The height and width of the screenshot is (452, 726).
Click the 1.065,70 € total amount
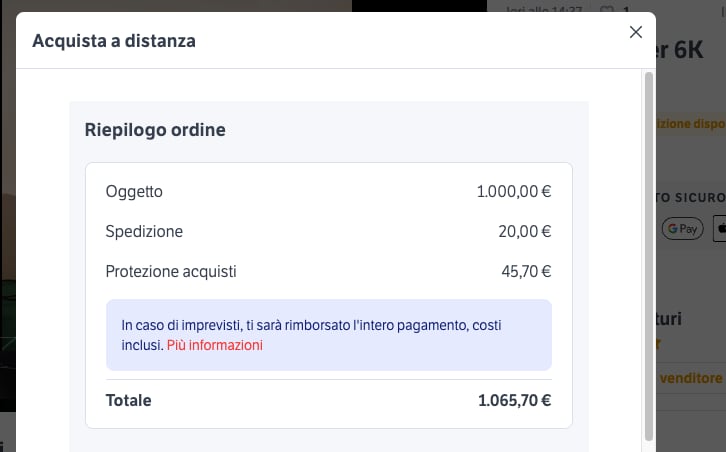click(x=514, y=401)
